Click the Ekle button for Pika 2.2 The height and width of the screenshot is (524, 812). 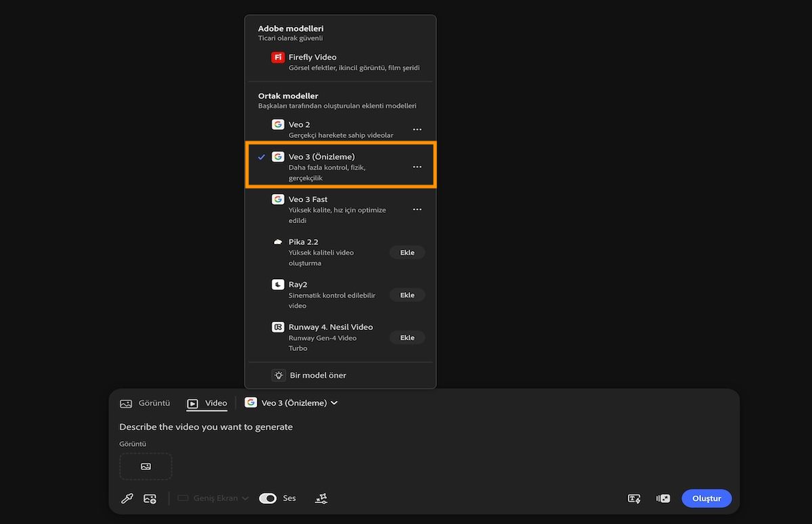tap(407, 252)
